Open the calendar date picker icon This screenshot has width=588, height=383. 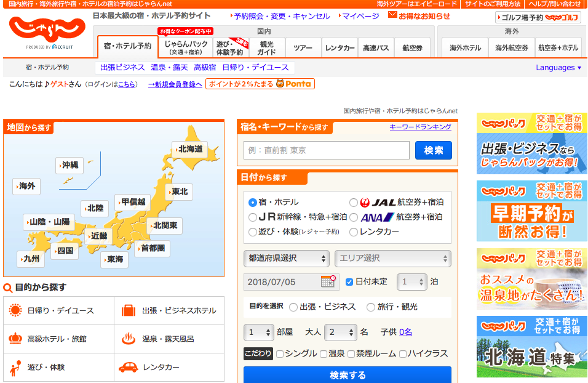pos(328,281)
